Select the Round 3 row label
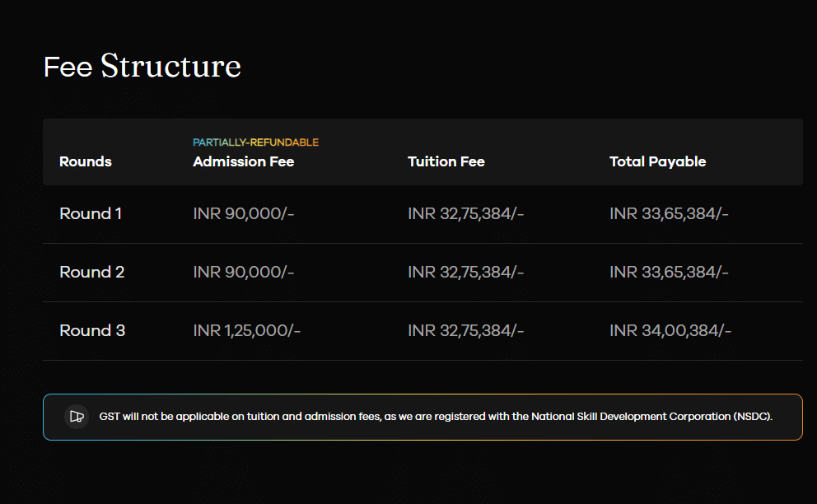Image resolution: width=817 pixels, height=504 pixels. 92,331
